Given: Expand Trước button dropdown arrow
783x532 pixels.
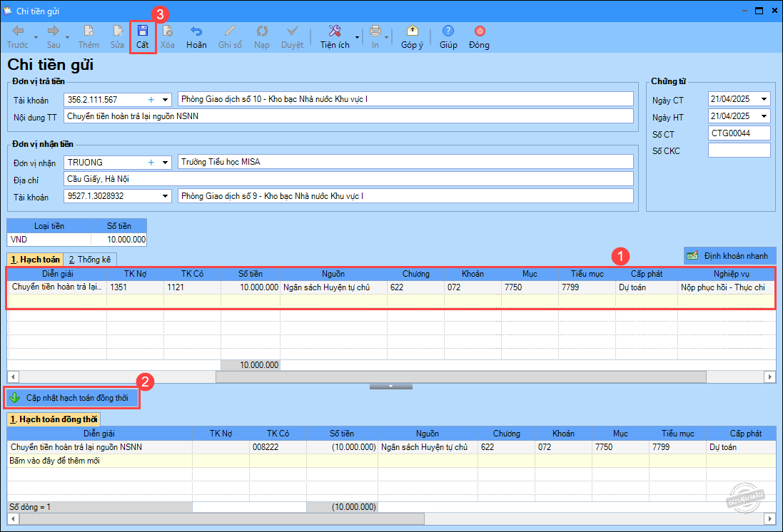Looking at the screenshot, I should click(36, 37).
